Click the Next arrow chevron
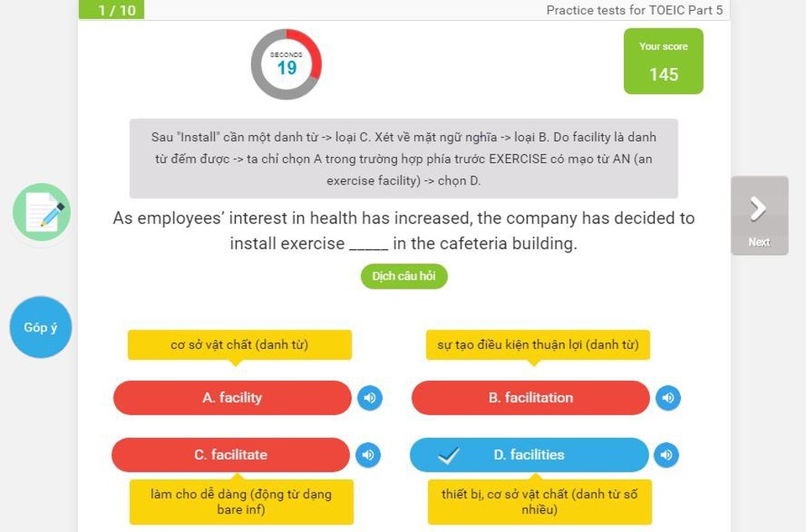 pyautogui.click(x=759, y=209)
